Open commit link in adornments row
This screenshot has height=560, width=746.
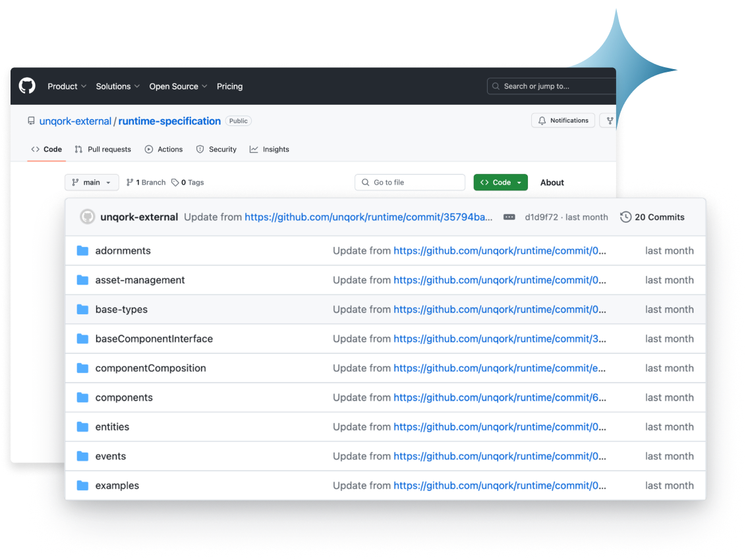500,251
